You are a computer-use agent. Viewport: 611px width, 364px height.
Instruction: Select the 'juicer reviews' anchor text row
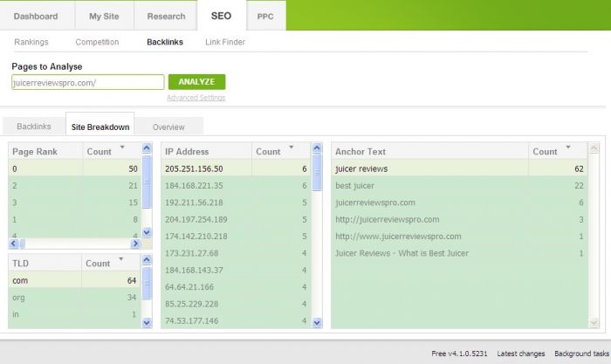pos(459,168)
